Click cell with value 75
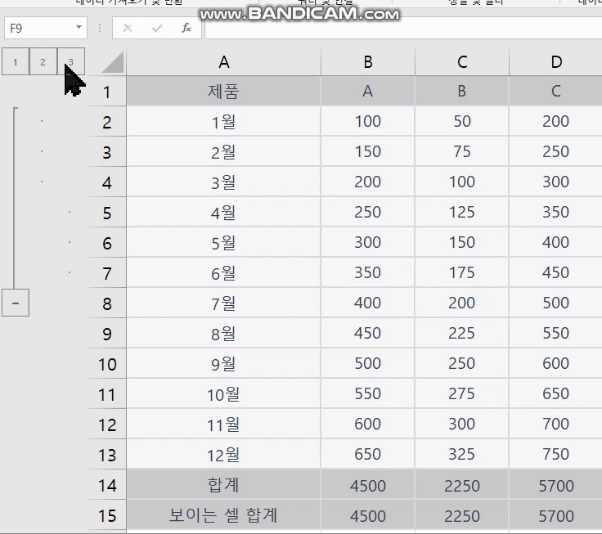This screenshot has width=602, height=534. (x=462, y=152)
